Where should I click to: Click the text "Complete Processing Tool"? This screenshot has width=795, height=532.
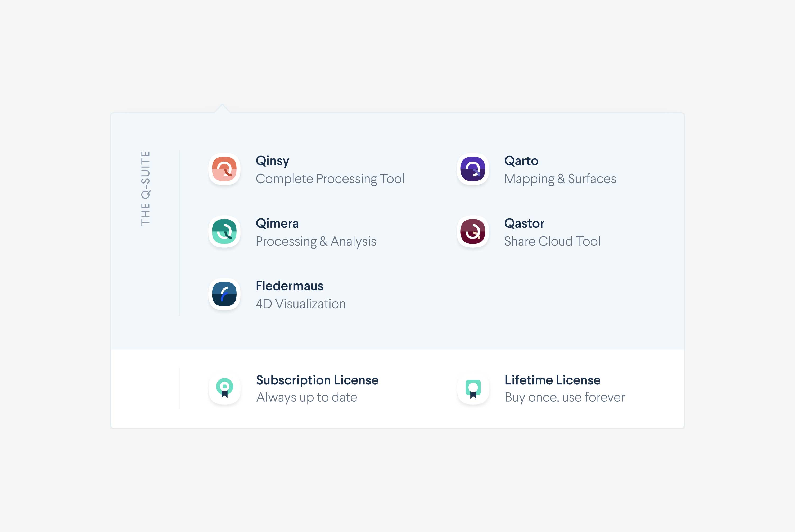coord(330,179)
